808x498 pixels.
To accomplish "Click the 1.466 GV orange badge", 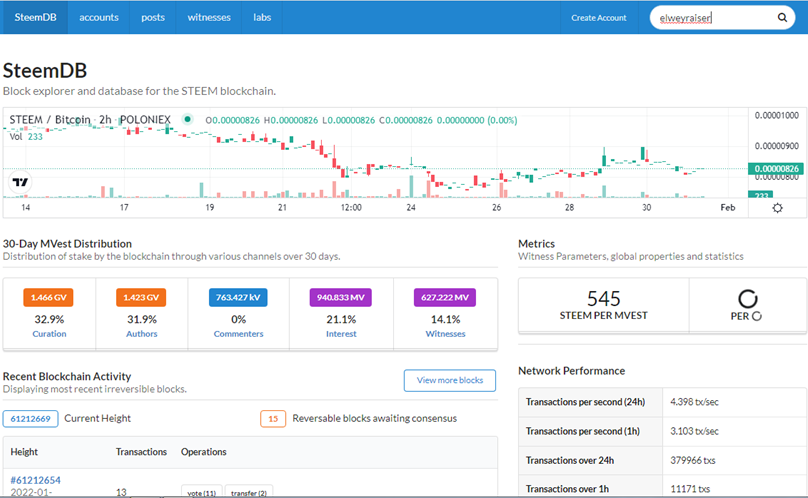I will [48, 297].
